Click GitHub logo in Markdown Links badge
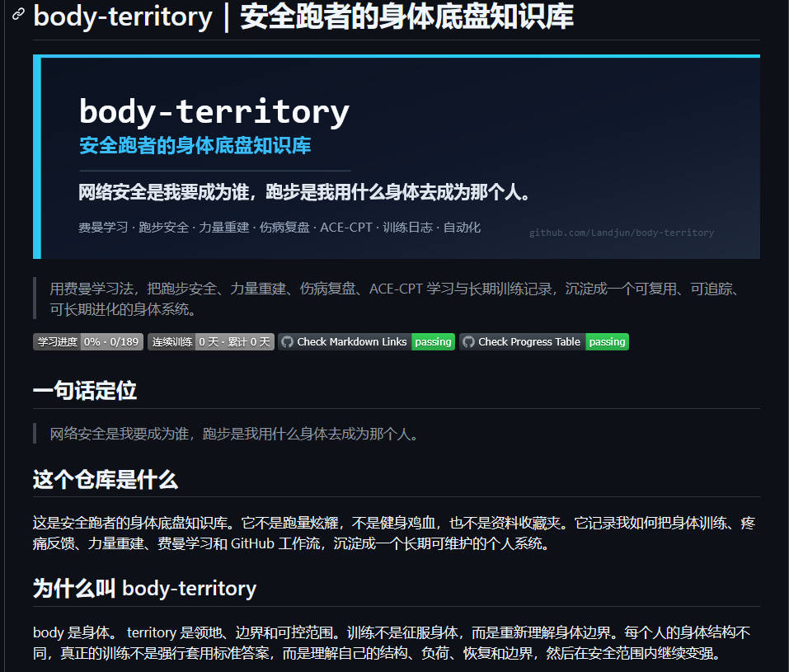This screenshot has height=672, width=789. (287, 342)
